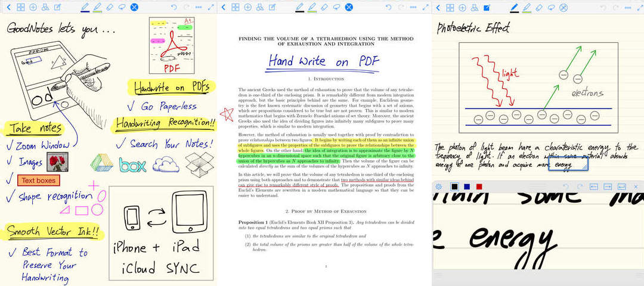The height and width of the screenshot is (286, 644).
Task: Choose blue ink in zoom window
Action: coord(467,186)
